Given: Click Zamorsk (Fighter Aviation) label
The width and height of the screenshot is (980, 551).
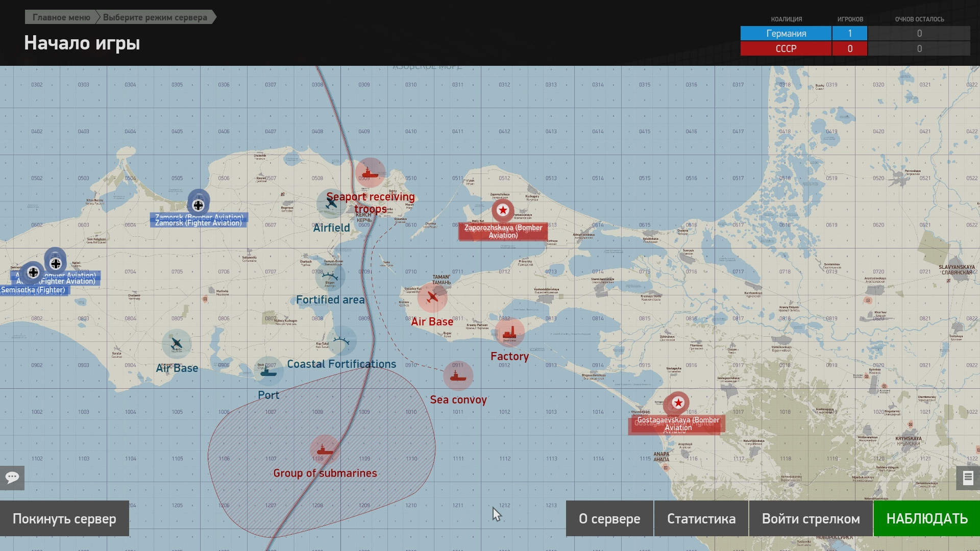Looking at the screenshot, I should coord(199,223).
